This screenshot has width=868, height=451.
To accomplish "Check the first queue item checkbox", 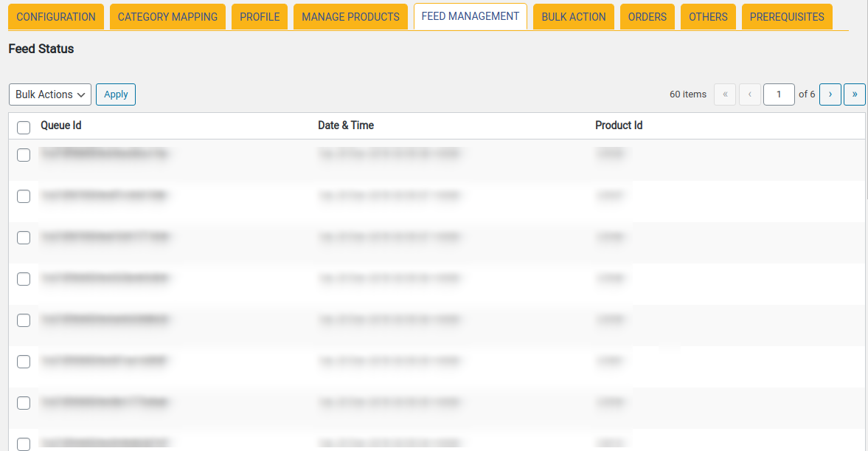I will pos(23,155).
